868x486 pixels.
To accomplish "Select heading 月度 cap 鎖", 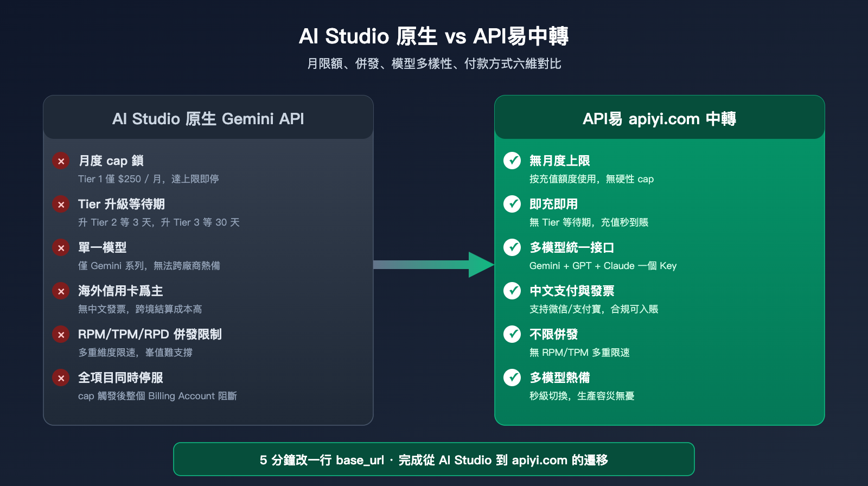I will coord(111,161).
